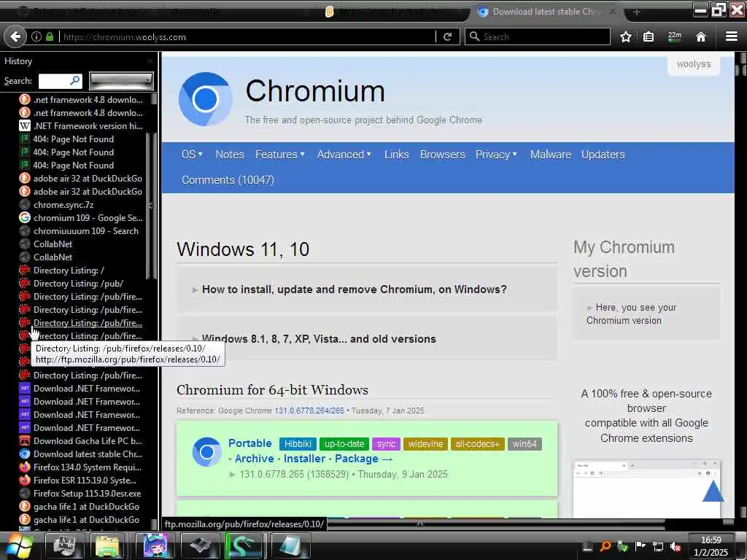Open the file explorer taskbar folder

107,545
